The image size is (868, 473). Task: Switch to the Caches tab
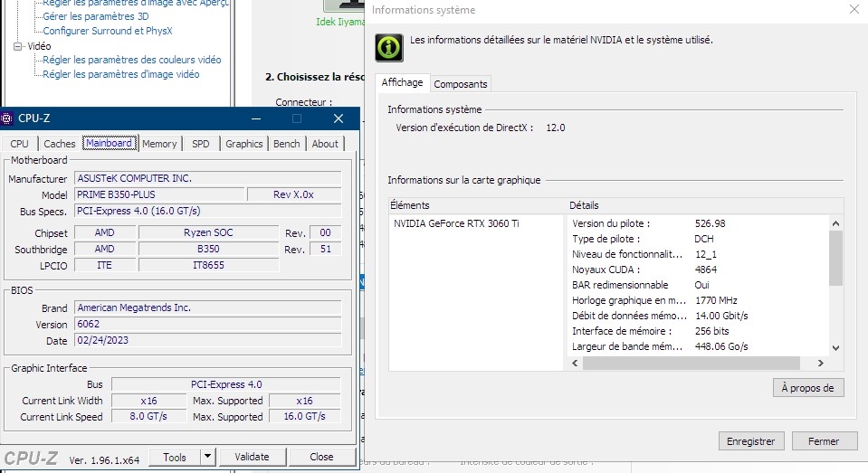click(60, 144)
